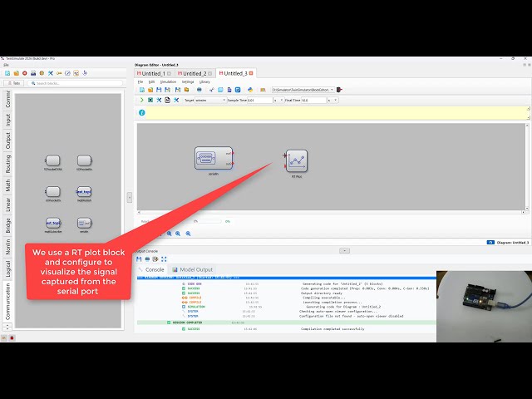Open the Model Output tab
Viewport: 532px width, 399px height.
point(193,269)
